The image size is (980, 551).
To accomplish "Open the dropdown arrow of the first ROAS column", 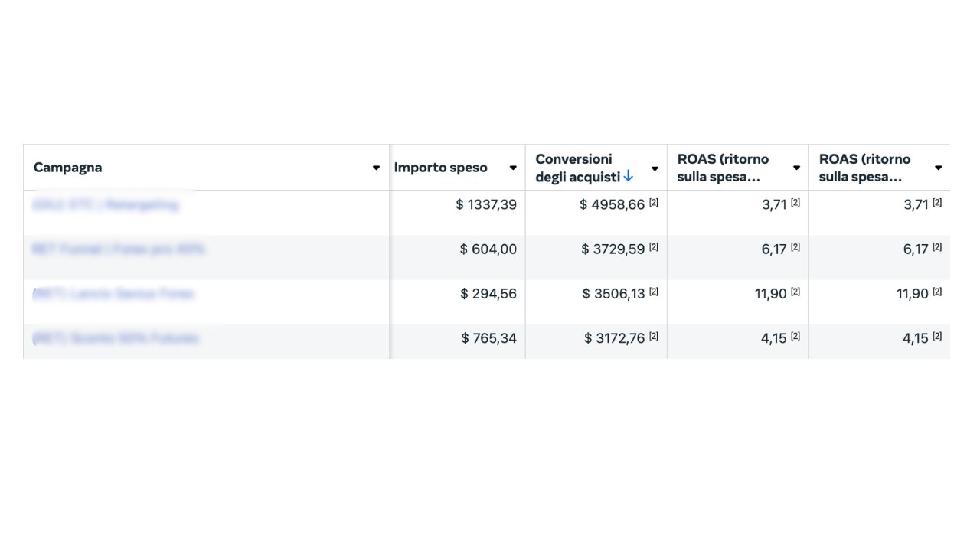I will (x=796, y=168).
